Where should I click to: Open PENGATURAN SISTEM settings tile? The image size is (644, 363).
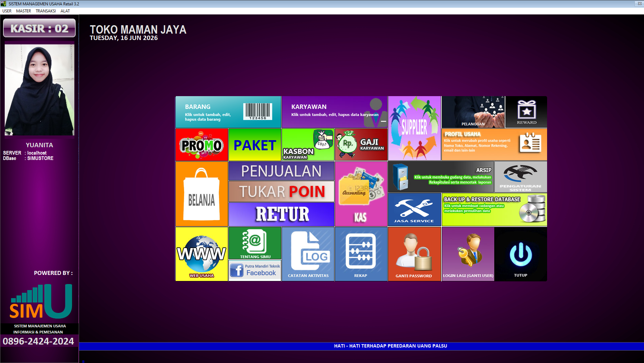coord(521,177)
